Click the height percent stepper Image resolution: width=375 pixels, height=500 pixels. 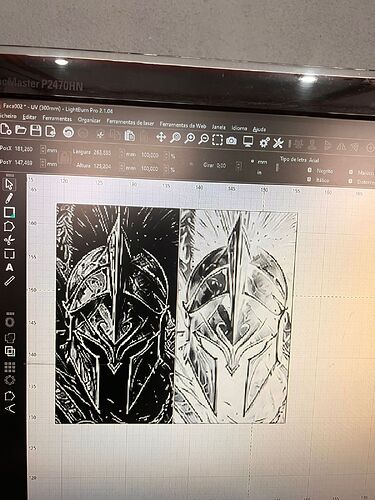pyautogui.click(x=166, y=169)
